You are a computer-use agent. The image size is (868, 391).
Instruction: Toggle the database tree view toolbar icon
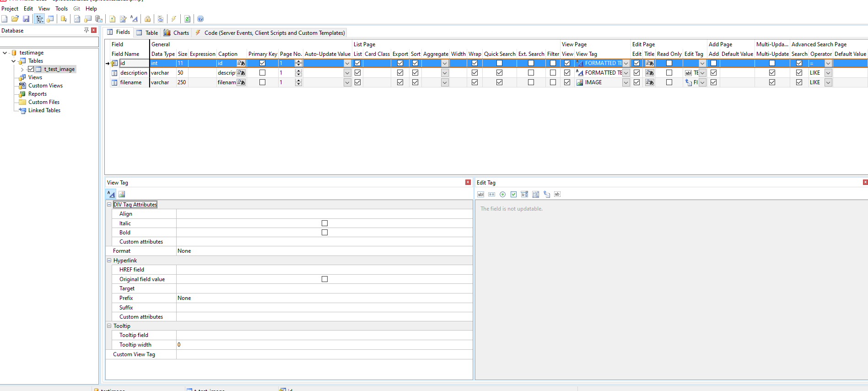point(40,19)
